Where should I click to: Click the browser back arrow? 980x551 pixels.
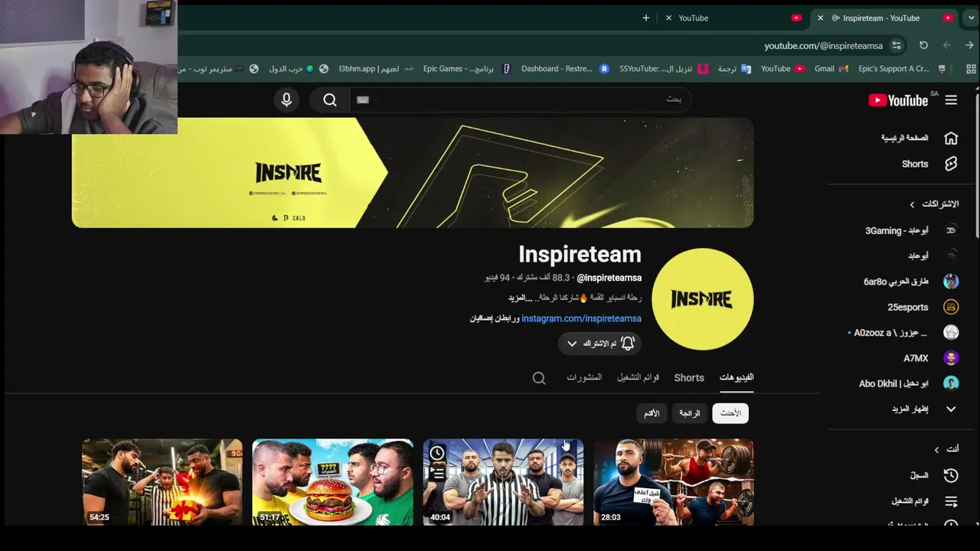tap(969, 46)
